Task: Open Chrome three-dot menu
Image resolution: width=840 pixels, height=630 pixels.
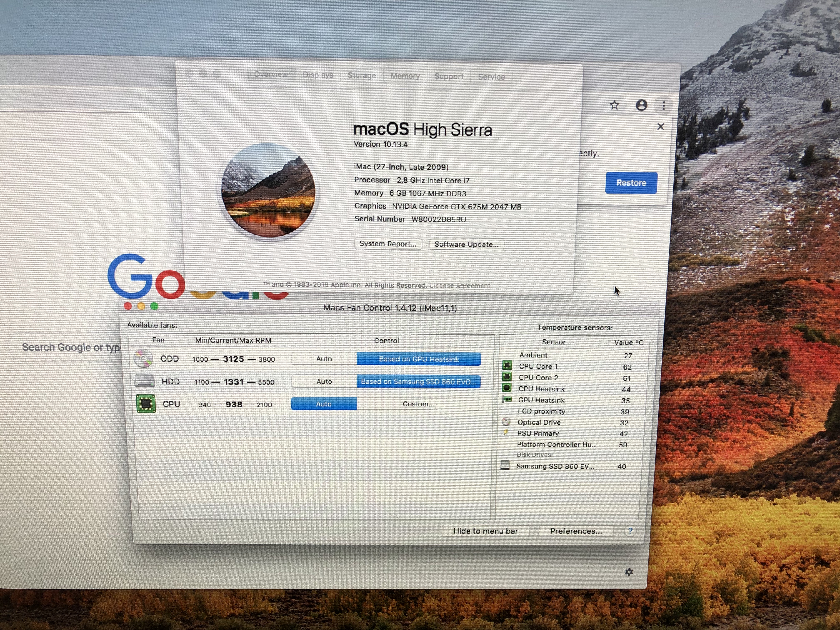Action: coord(663,106)
